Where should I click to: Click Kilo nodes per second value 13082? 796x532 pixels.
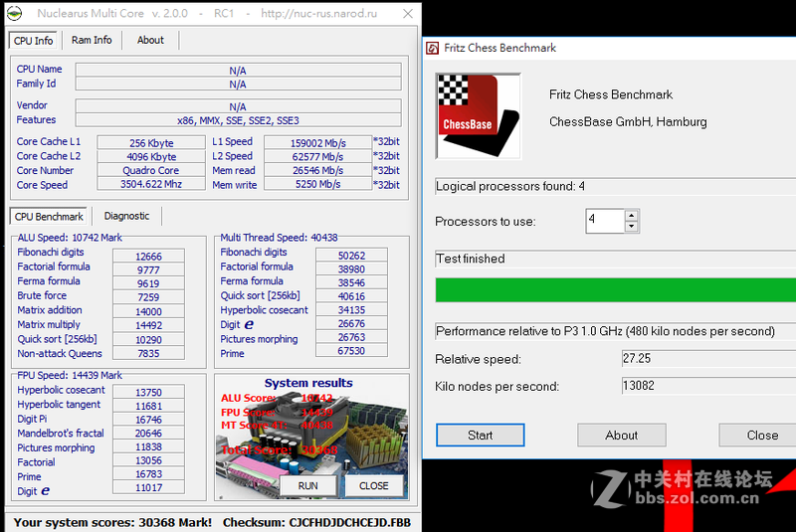click(x=708, y=386)
